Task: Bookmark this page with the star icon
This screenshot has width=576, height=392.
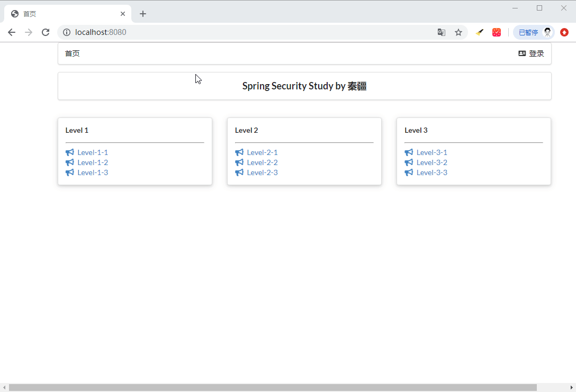Action: (458, 32)
